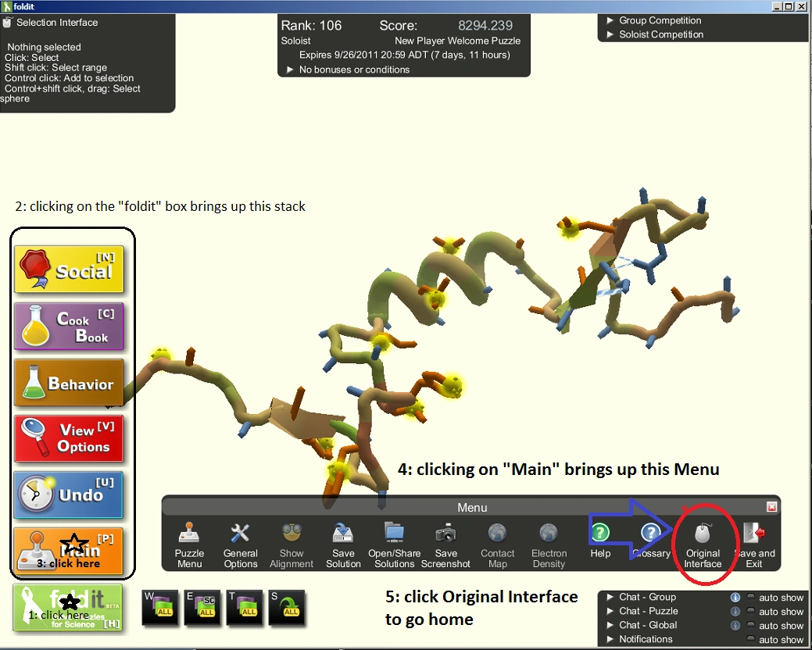
Task: Click the Shake All (S) tool
Action: 287,607
